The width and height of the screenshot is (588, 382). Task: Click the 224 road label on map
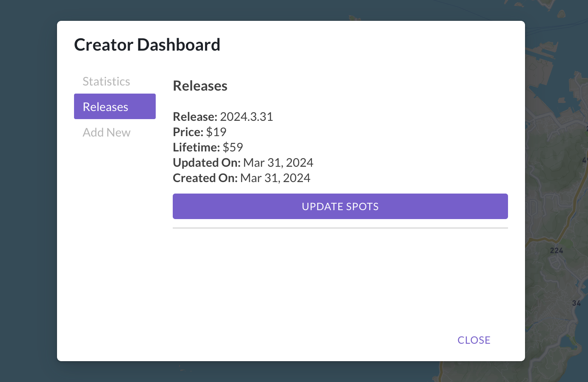(556, 251)
